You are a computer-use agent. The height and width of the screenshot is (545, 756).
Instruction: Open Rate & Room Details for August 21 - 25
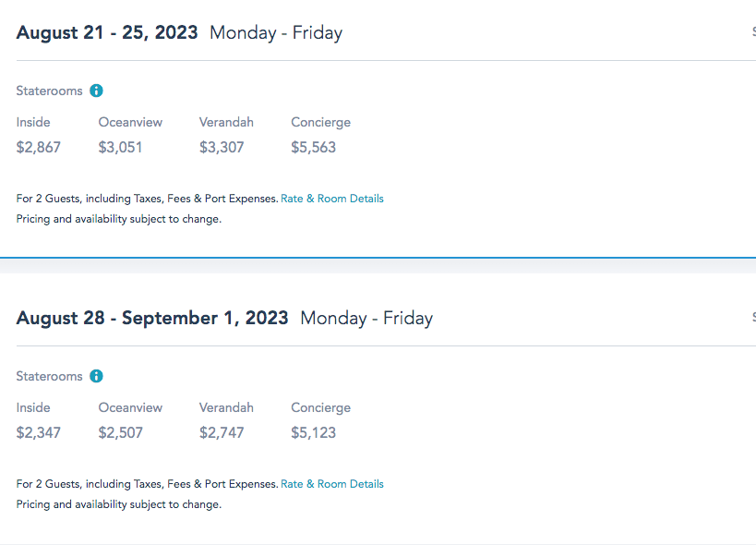332,199
